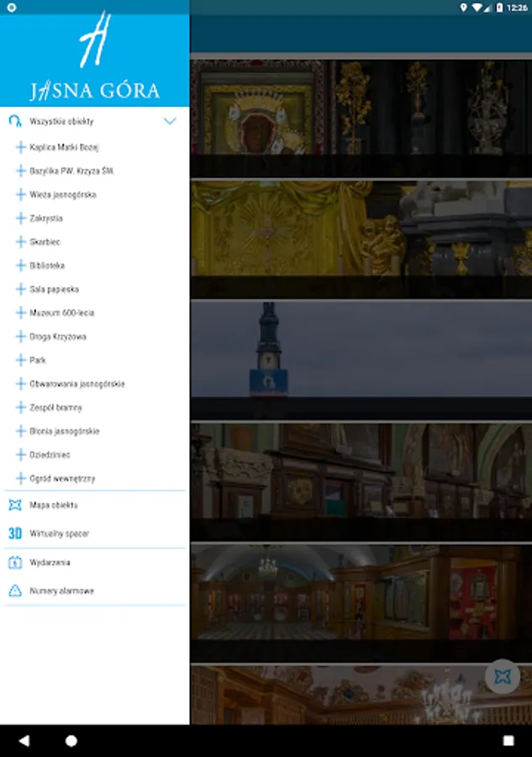The height and width of the screenshot is (757, 532).
Task: Tap the location icon in status bar
Action: click(463, 8)
